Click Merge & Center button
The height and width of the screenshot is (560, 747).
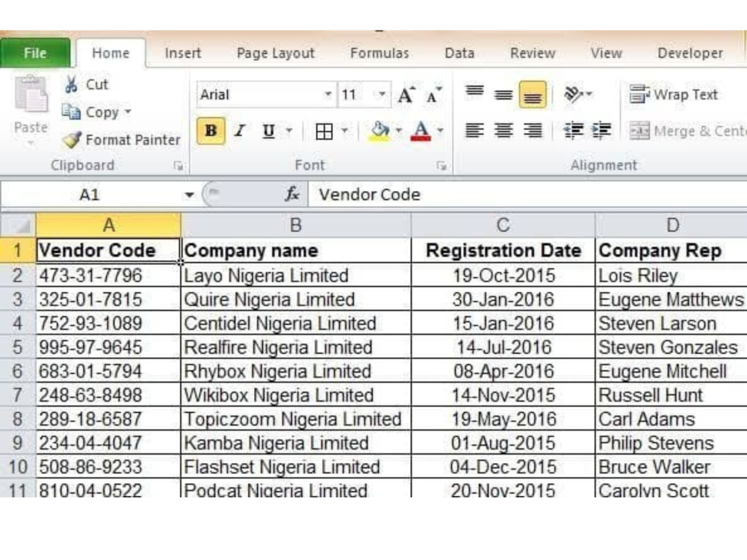pos(687,131)
